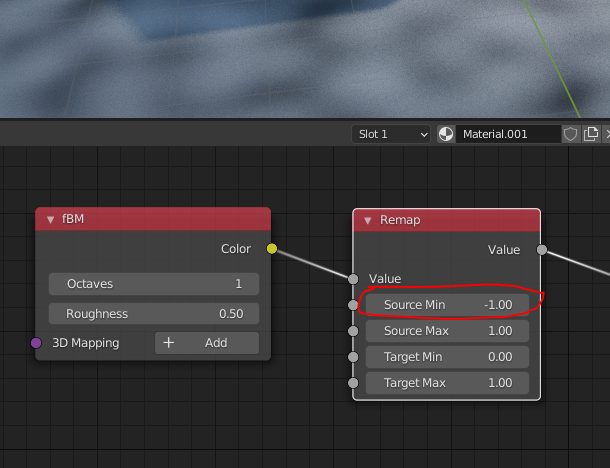Click the Target Max input socket
The height and width of the screenshot is (468, 610).
[x=353, y=383]
